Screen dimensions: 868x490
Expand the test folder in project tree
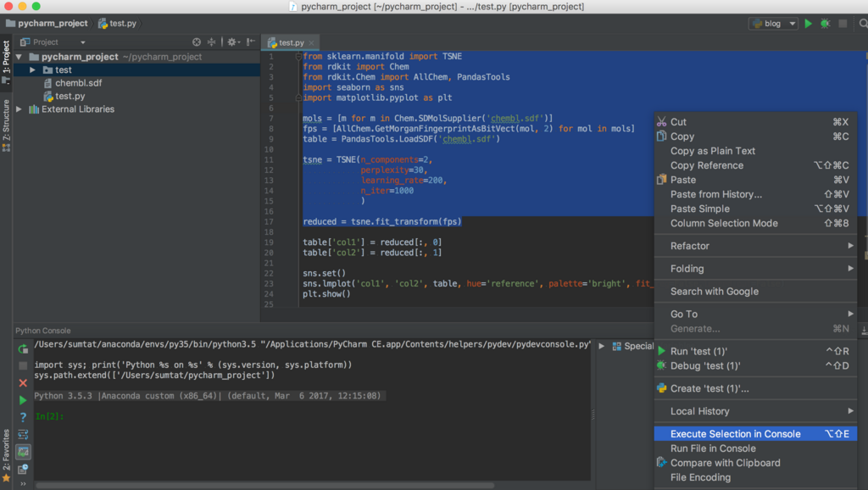32,70
